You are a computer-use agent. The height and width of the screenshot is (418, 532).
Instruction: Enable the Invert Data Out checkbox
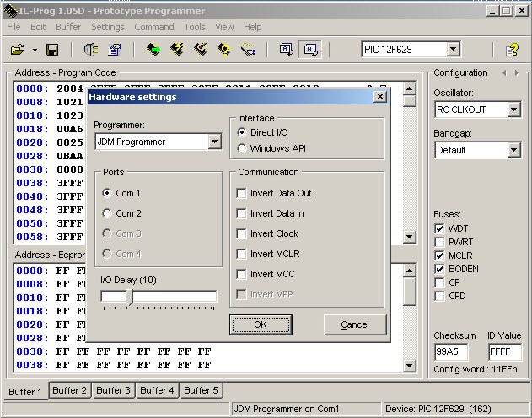242,193
